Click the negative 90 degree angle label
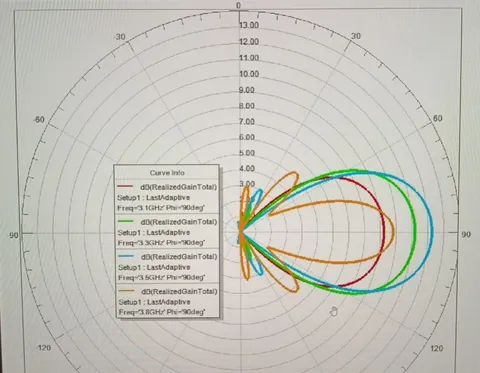The image size is (480, 373). click(x=13, y=236)
